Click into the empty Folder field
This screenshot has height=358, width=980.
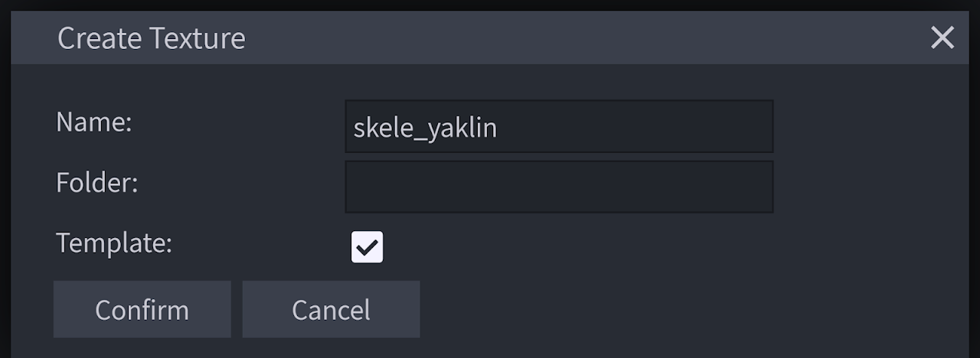[x=559, y=187]
